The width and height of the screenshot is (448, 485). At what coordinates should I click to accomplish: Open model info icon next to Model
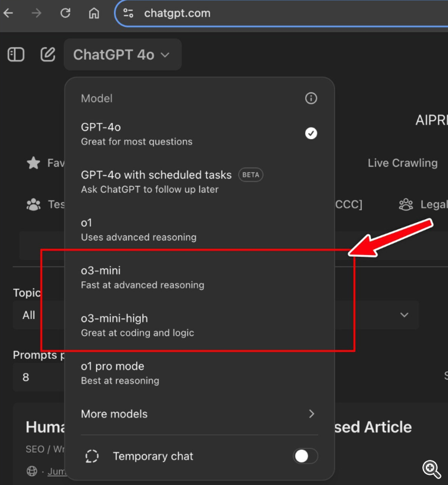[x=311, y=99]
